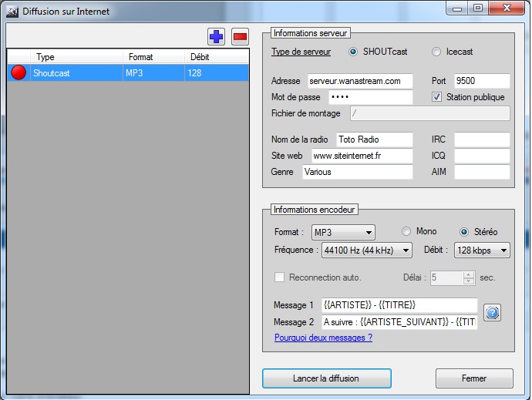Click the application icon in title bar
Image resolution: width=532 pixels, height=400 pixels.
coord(12,11)
